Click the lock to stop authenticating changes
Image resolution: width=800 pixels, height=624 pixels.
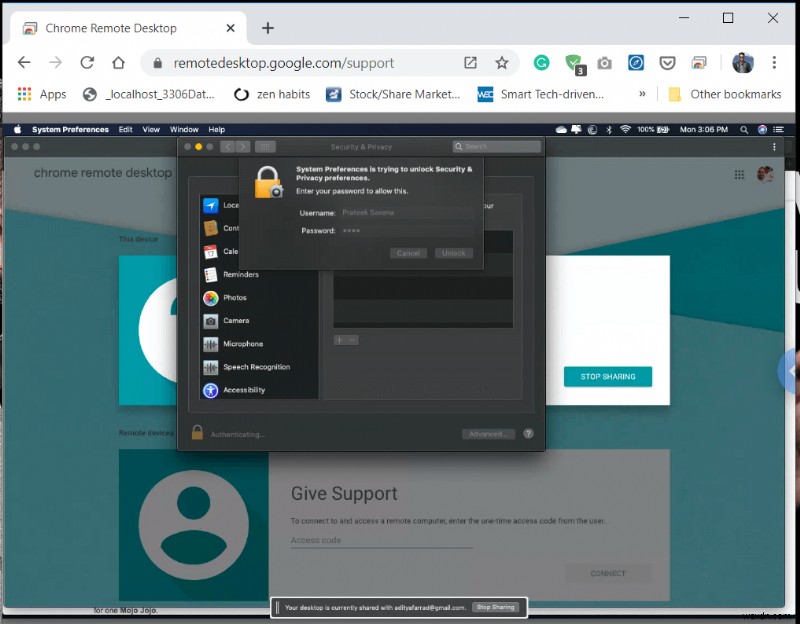point(196,433)
